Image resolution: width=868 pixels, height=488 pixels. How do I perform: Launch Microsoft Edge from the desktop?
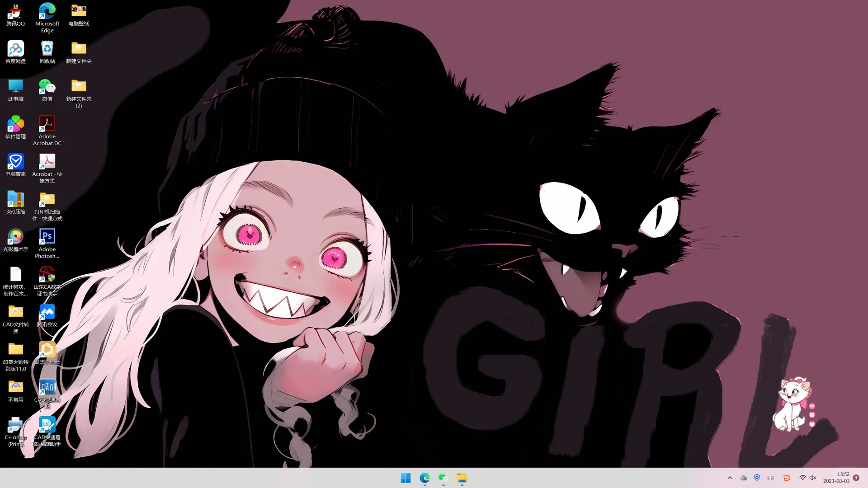tap(47, 18)
